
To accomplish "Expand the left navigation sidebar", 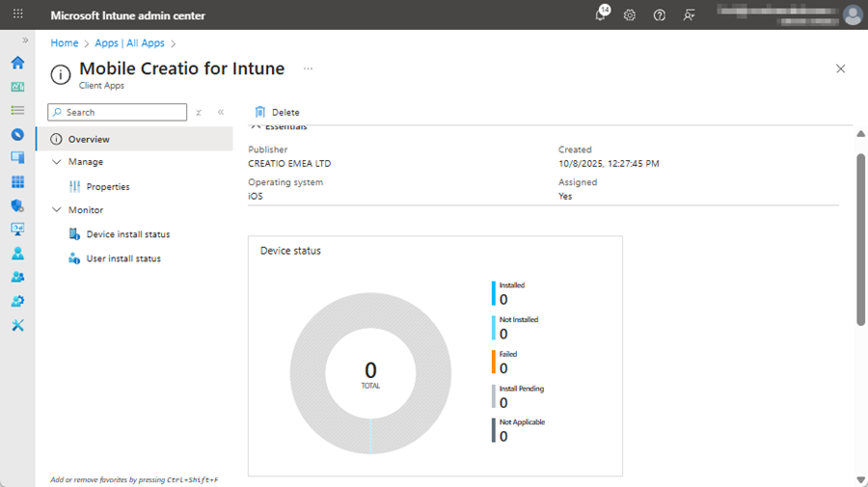I will tap(25, 41).
